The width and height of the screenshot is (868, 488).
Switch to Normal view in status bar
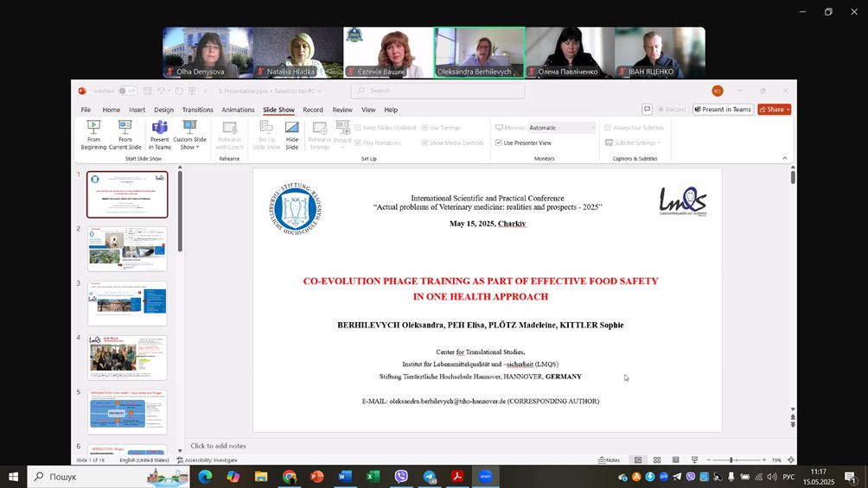pyautogui.click(x=638, y=459)
